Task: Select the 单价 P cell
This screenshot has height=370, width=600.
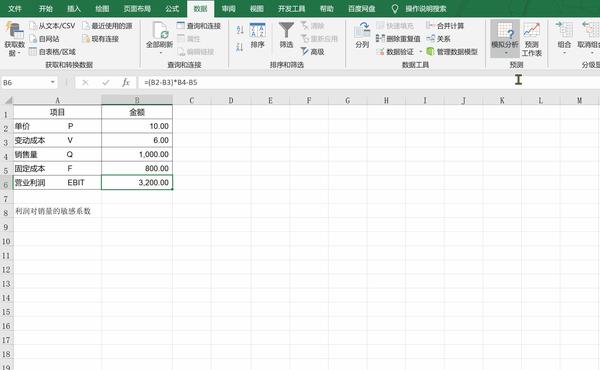Action: [x=57, y=126]
